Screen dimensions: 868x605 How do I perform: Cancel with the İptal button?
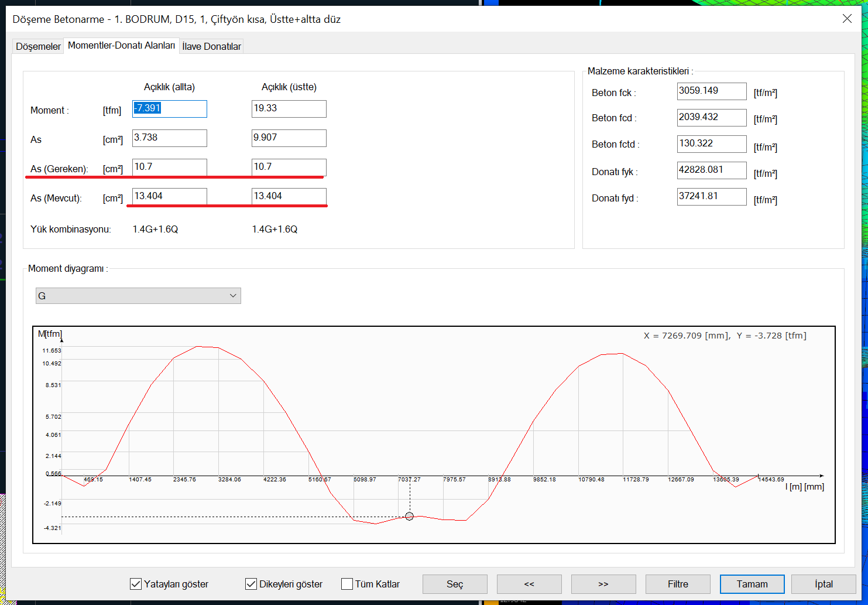(824, 584)
